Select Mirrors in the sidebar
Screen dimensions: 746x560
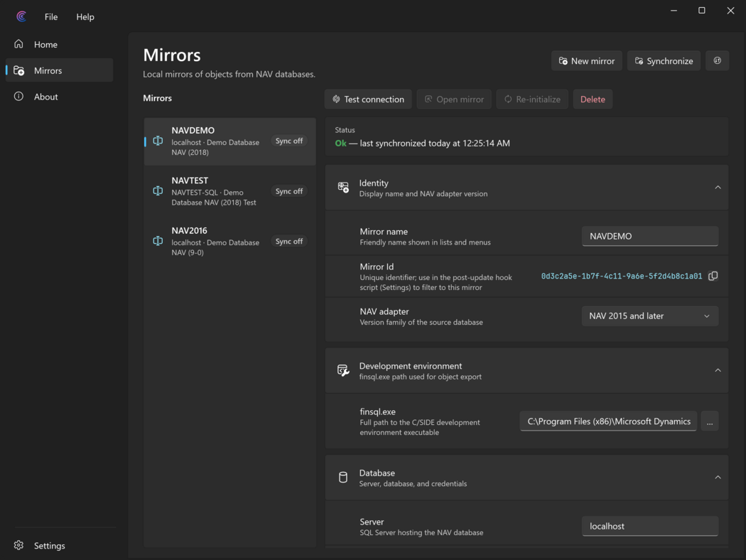pyautogui.click(x=60, y=70)
